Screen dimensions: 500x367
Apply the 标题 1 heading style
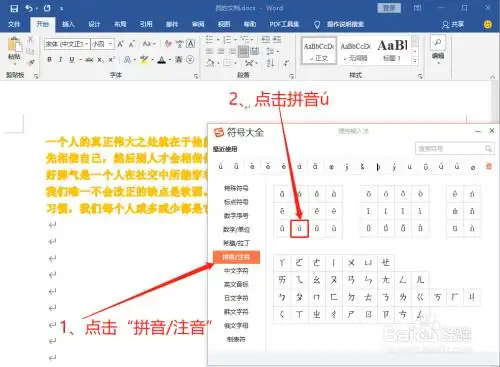click(x=392, y=51)
